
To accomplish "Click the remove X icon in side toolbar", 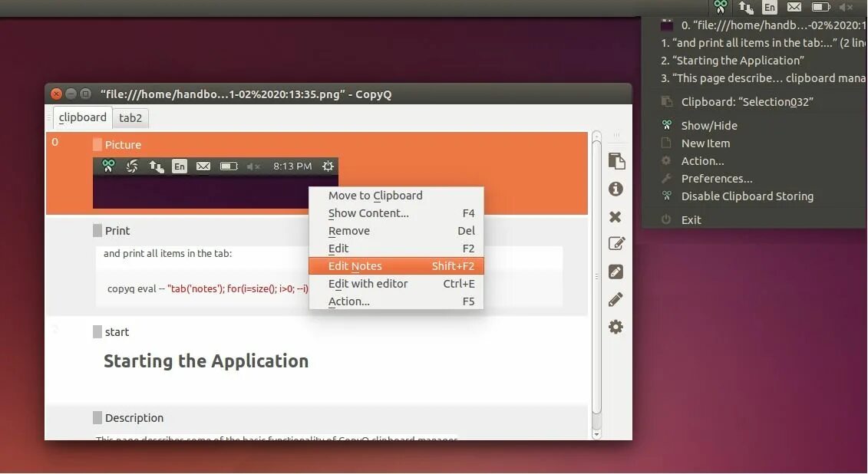I will pyautogui.click(x=615, y=217).
